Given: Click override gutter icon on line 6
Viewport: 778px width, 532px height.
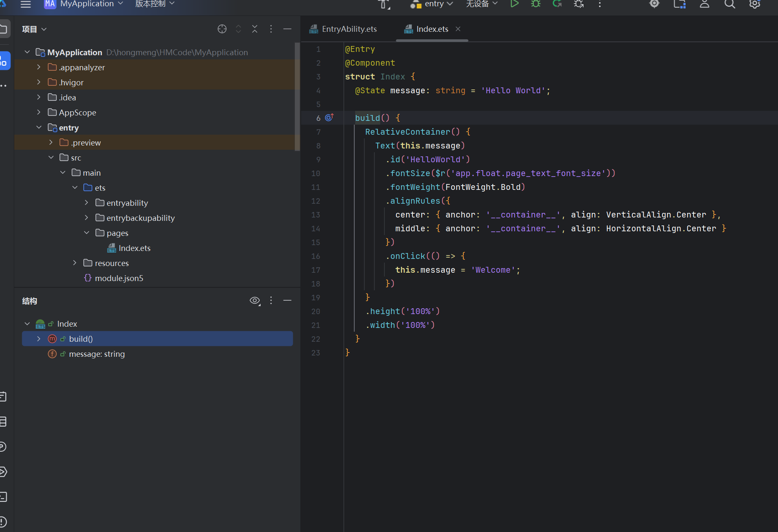Looking at the screenshot, I should tap(330, 118).
